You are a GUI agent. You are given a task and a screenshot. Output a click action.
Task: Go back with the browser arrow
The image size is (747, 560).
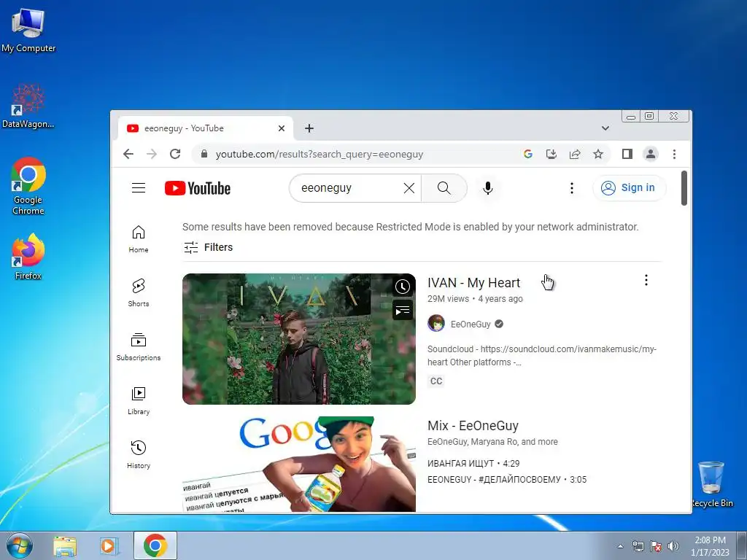128,154
